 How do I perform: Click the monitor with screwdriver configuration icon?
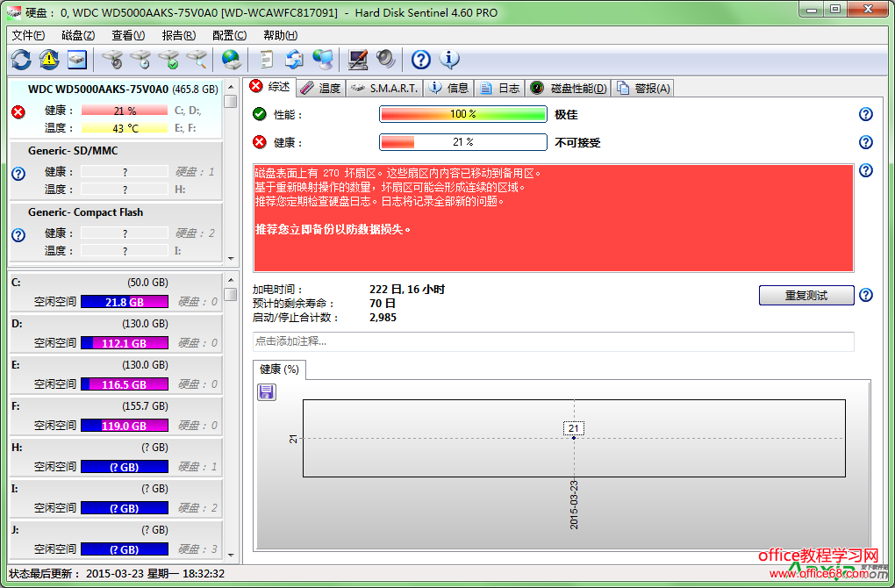358,60
